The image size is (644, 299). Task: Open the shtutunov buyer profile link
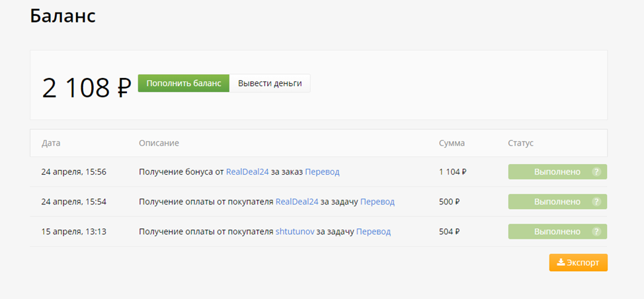(295, 232)
